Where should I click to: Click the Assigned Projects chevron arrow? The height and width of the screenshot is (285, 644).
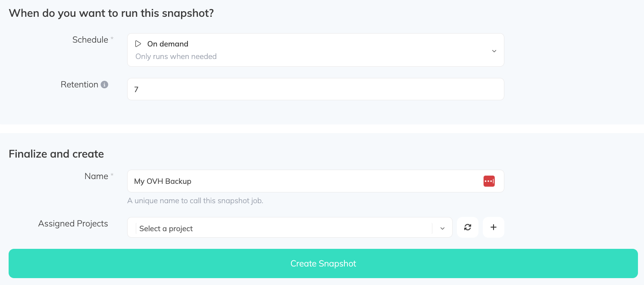point(442,229)
